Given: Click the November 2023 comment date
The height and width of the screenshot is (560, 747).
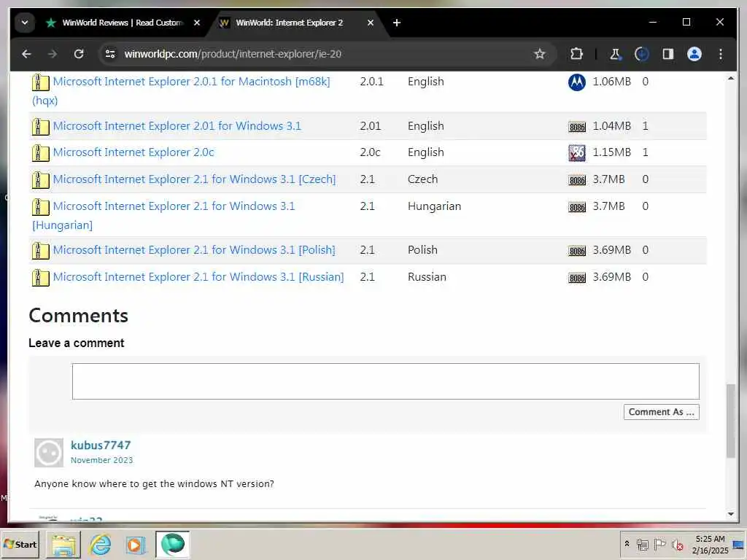Looking at the screenshot, I should [x=101, y=460].
